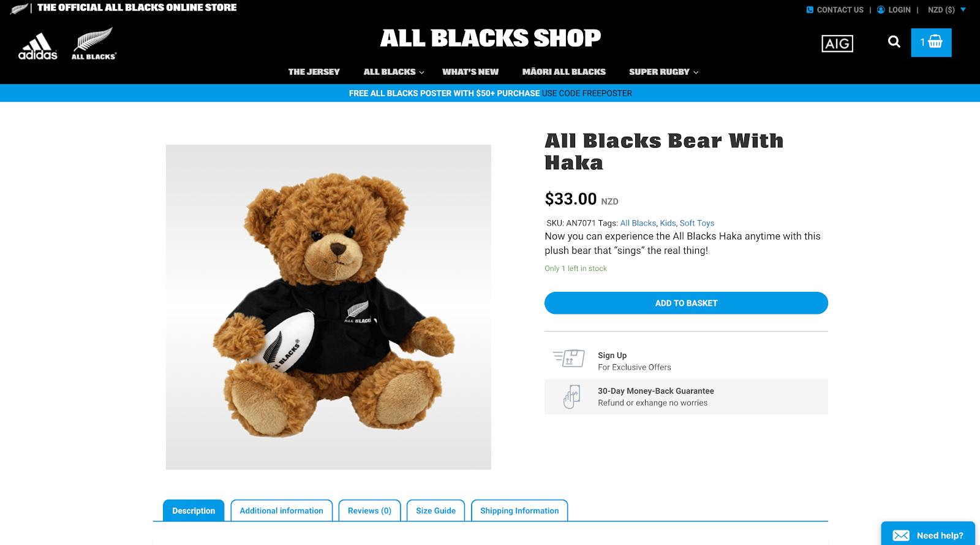The height and width of the screenshot is (545, 980).
Task: Follow the Soft Toys tag link
Action: [x=697, y=223]
